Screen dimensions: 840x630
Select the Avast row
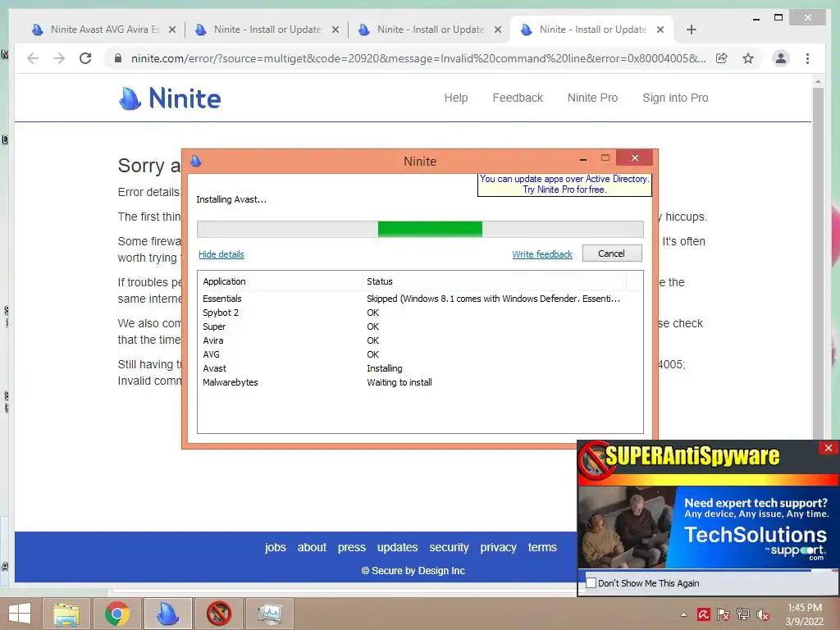pyautogui.click(x=420, y=368)
